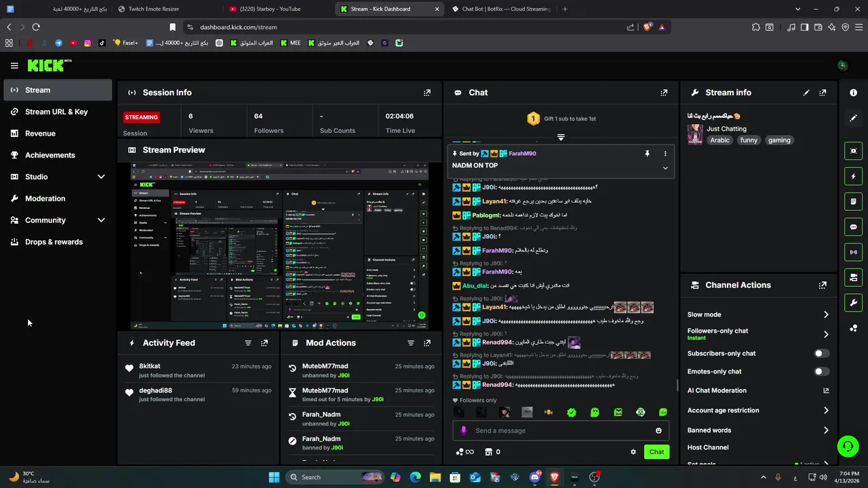Open the hamburger menu beside the Kick logo
The image size is (868, 488).
tap(14, 66)
